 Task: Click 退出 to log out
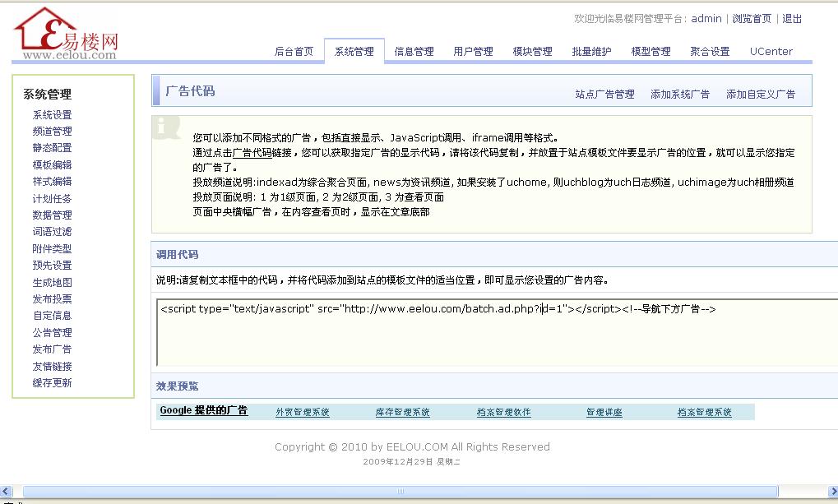click(792, 19)
